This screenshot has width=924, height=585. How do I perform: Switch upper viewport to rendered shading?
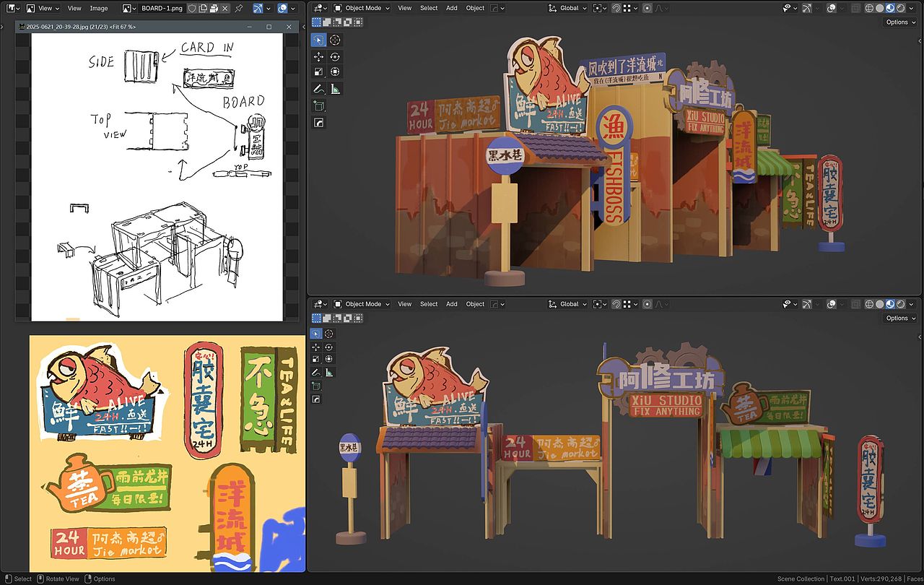coord(902,8)
